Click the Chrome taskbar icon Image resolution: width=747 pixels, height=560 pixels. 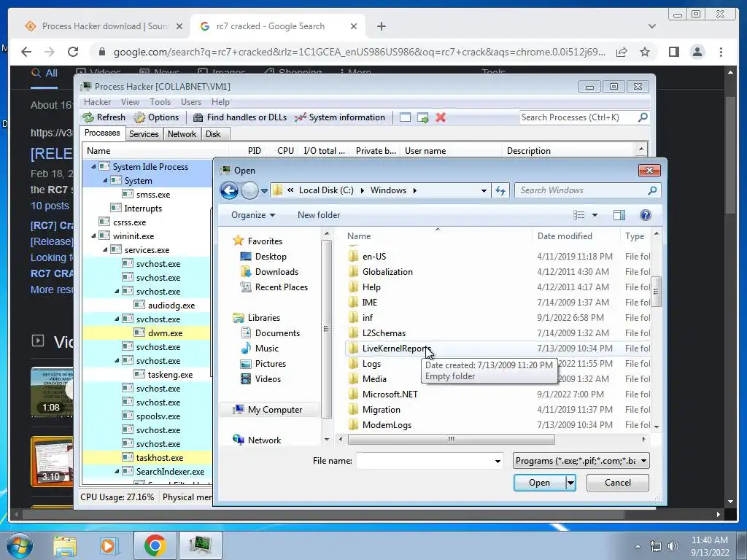tap(155, 545)
